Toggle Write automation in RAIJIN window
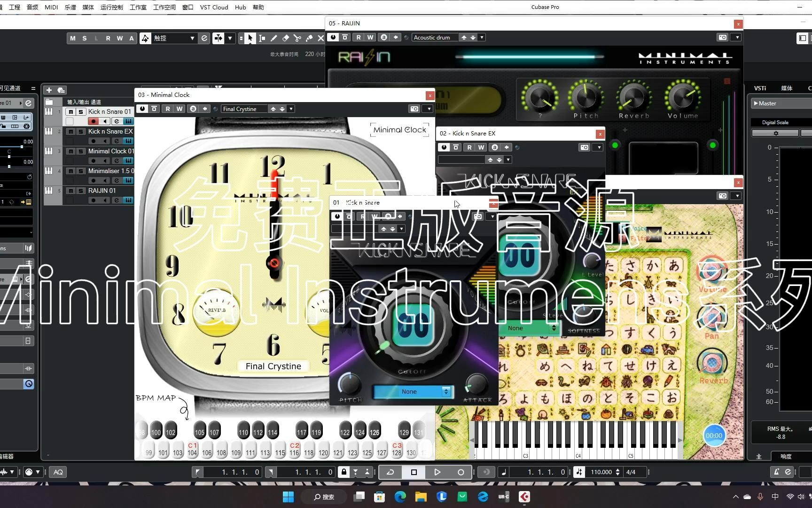 coord(370,37)
